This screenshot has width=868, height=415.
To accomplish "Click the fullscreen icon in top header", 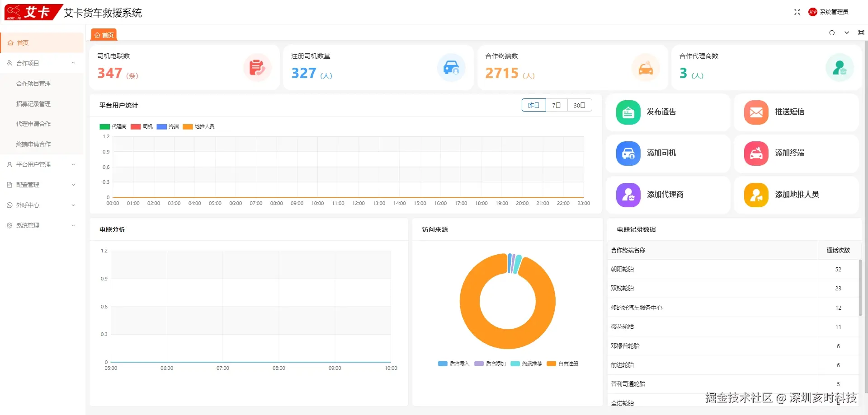I will 797,12.
